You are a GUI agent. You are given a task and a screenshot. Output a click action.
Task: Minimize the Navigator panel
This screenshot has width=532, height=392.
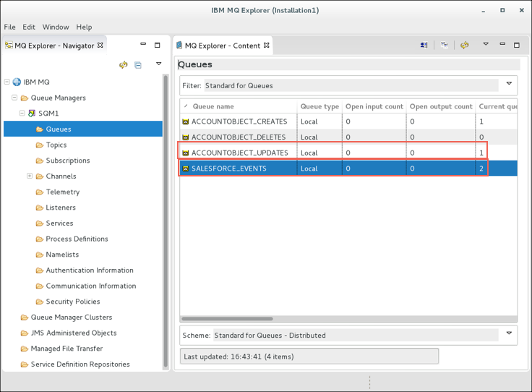143,44
